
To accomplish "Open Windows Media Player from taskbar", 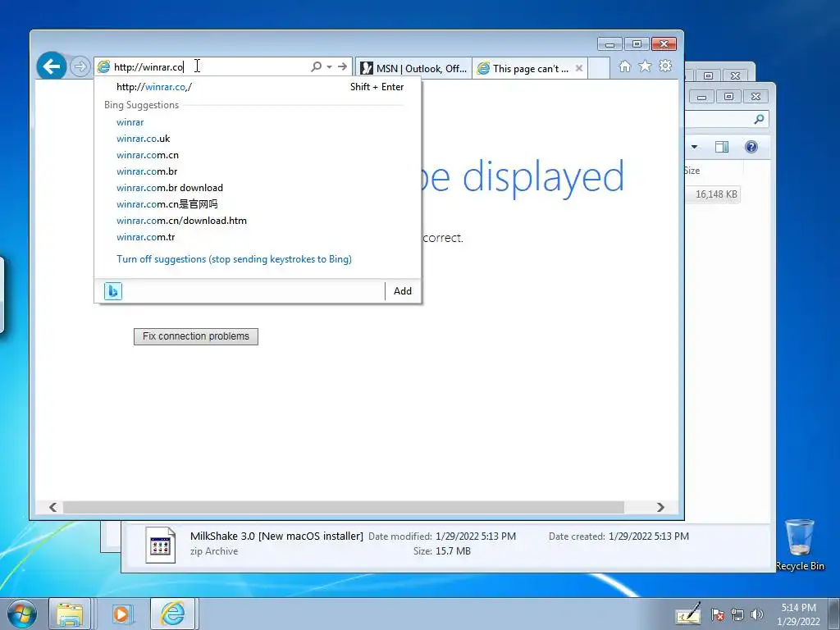I will [121, 614].
